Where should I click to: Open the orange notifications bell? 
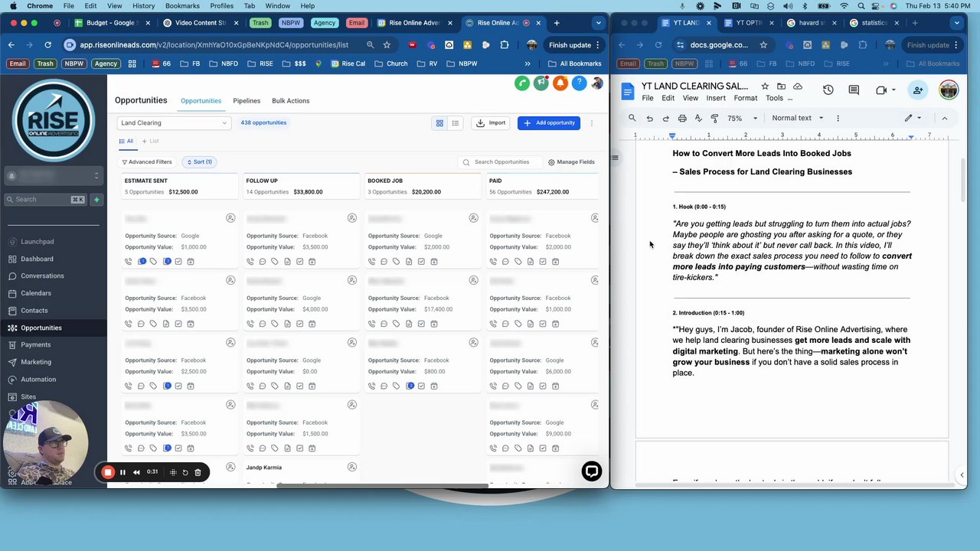[560, 83]
